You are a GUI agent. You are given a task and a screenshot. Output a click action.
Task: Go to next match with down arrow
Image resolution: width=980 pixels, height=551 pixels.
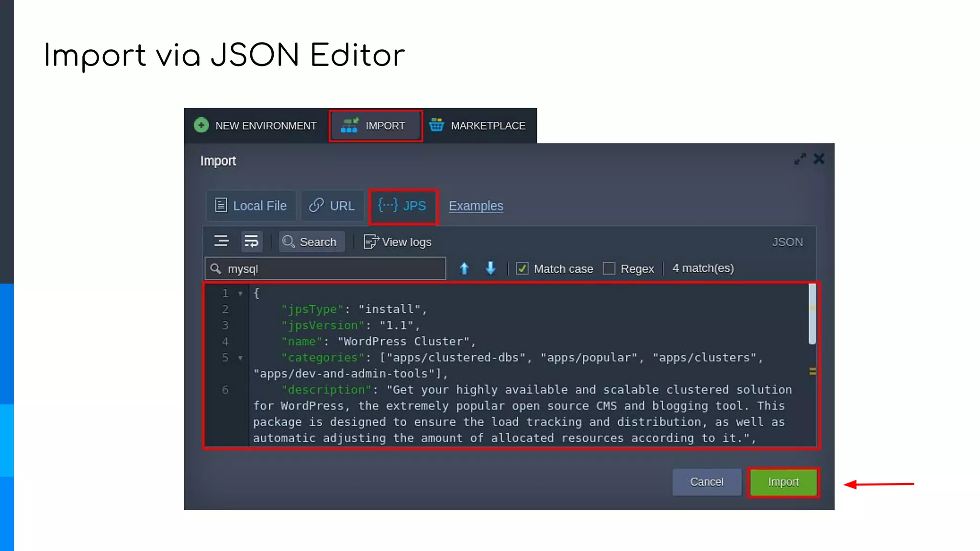pyautogui.click(x=490, y=268)
